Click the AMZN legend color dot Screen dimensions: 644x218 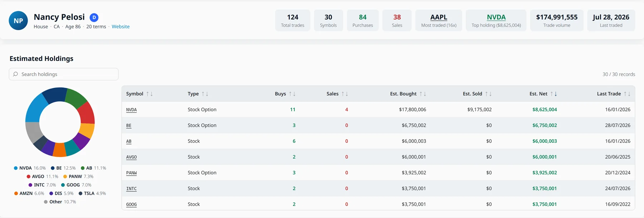[x=16, y=193]
